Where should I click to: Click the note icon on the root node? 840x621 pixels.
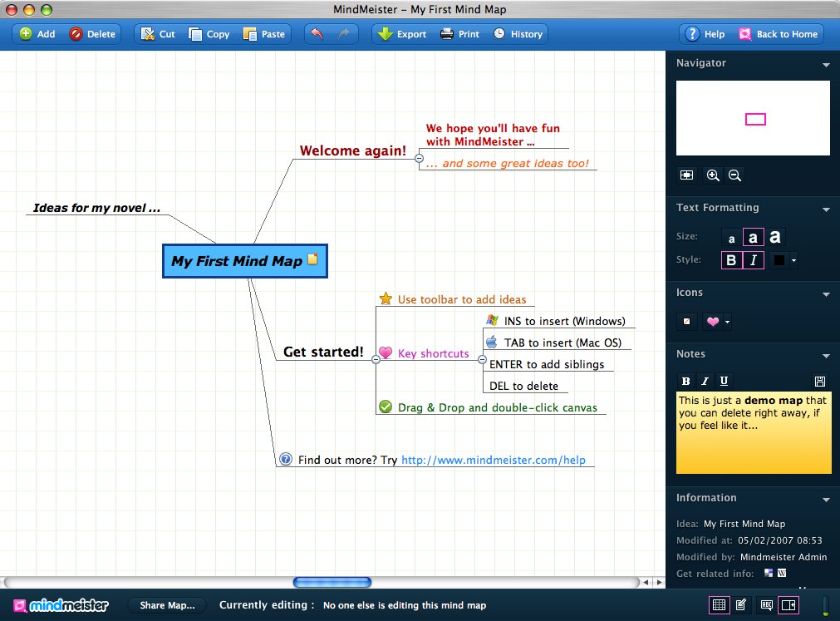tap(312, 259)
